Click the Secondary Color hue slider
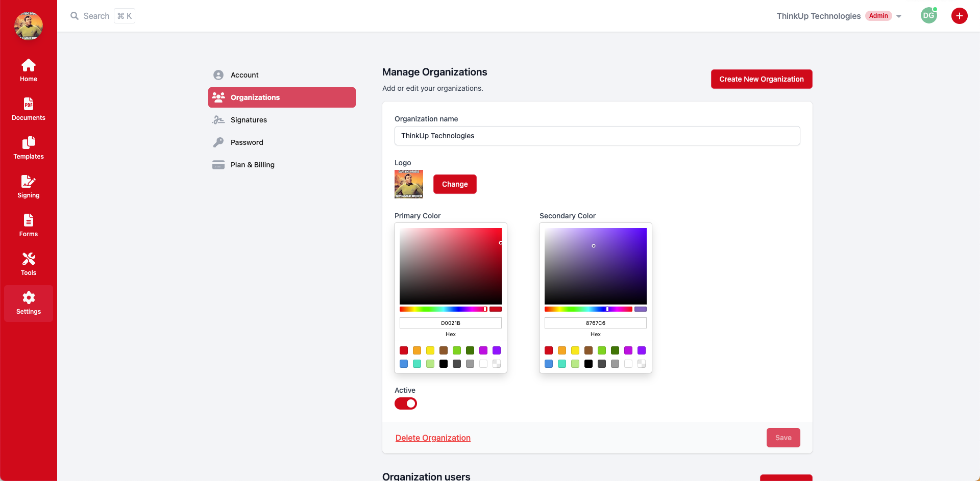 pos(588,309)
